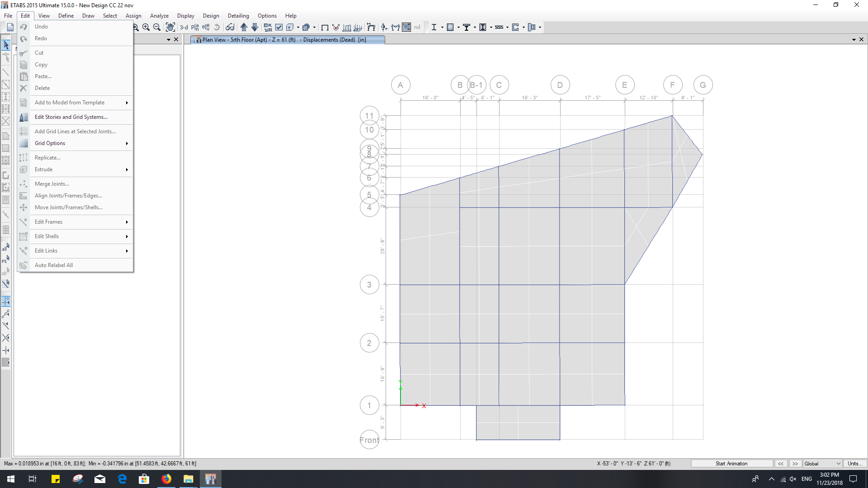Toggle the 'all' selection button in sidebar
The width and height of the screenshot is (868, 488).
pyautogui.click(x=6, y=247)
